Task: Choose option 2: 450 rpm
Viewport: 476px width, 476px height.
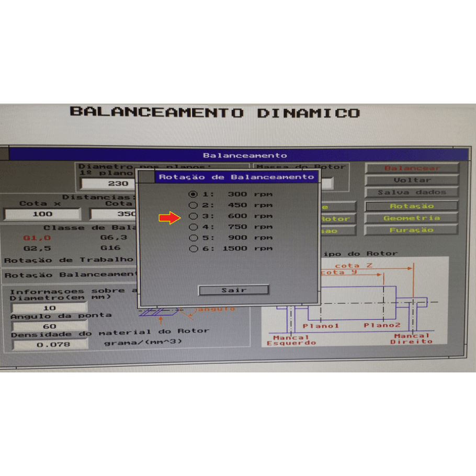Action: tap(193, 205)
